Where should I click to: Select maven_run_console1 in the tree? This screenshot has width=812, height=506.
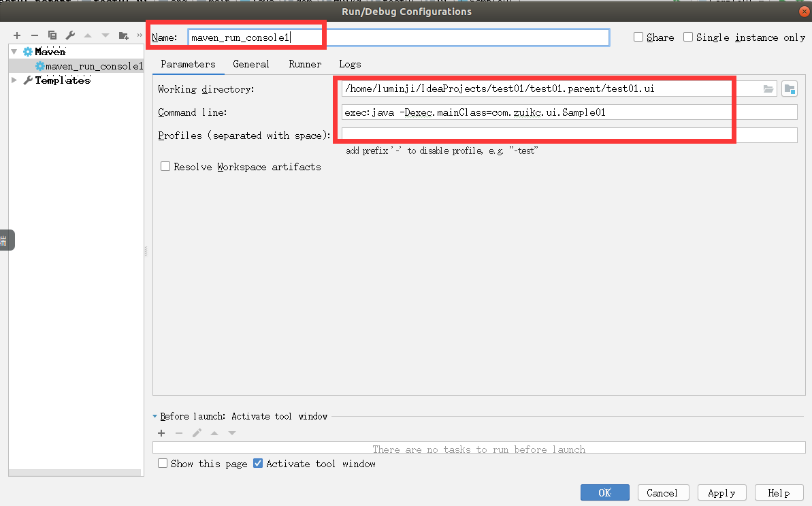click(76, 66)
